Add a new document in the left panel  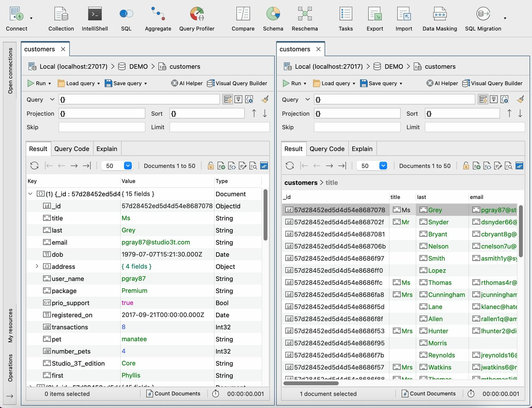[x=221, y=165]
